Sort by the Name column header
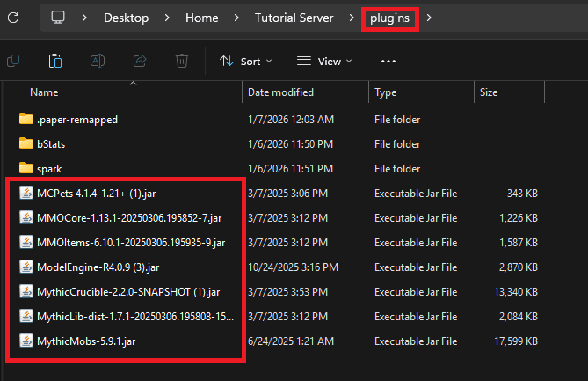 [x=44, y=92]
